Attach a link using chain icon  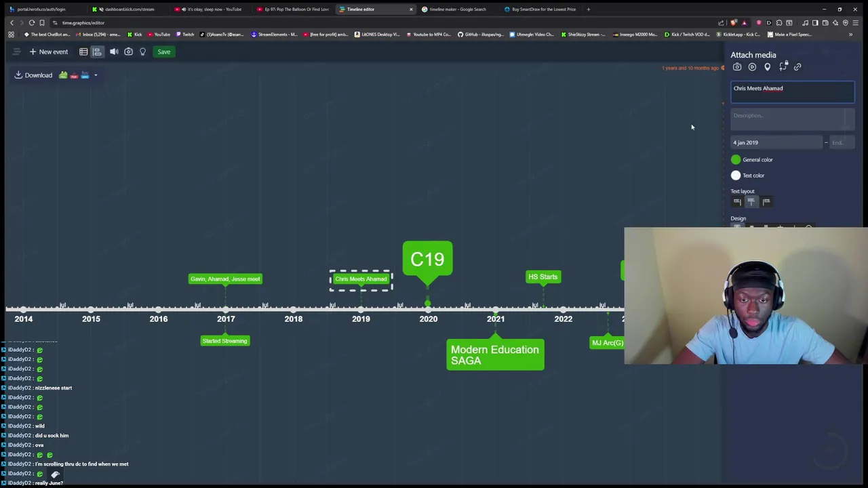click(797, 67)
